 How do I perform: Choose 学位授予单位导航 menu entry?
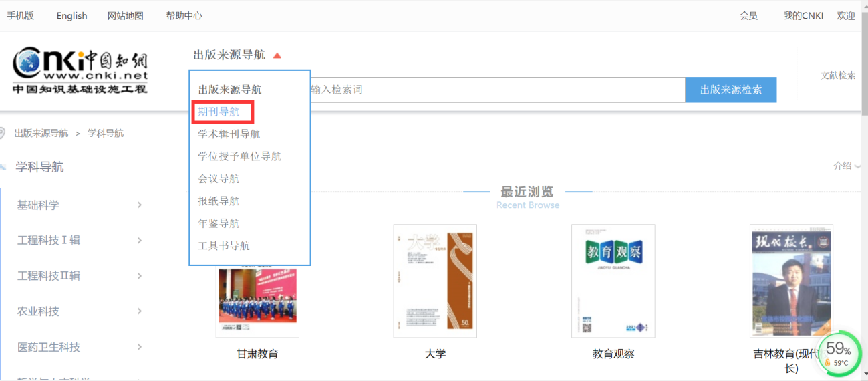pyautogui.click(x=239, y=156)
